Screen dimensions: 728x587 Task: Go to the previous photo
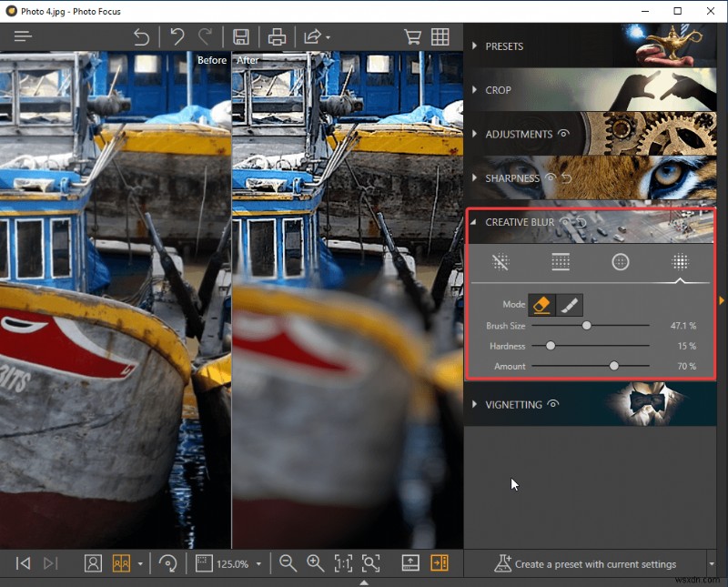click(24, 563)
